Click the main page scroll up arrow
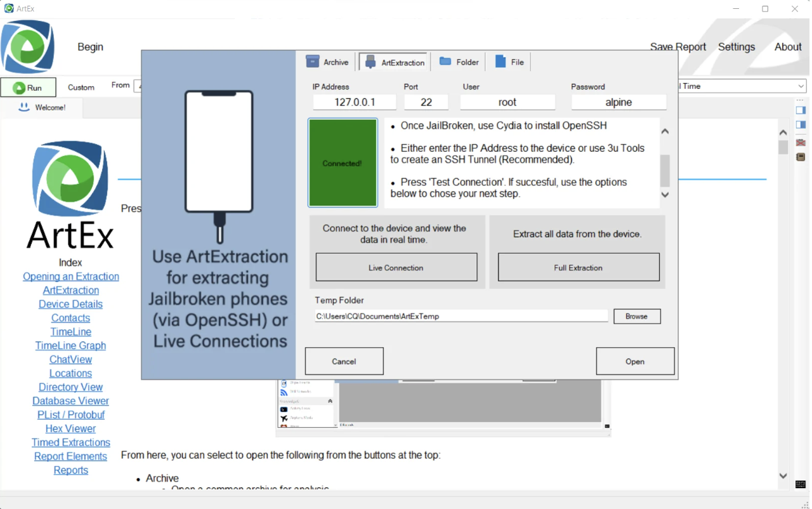 click(x=783, y=133)
